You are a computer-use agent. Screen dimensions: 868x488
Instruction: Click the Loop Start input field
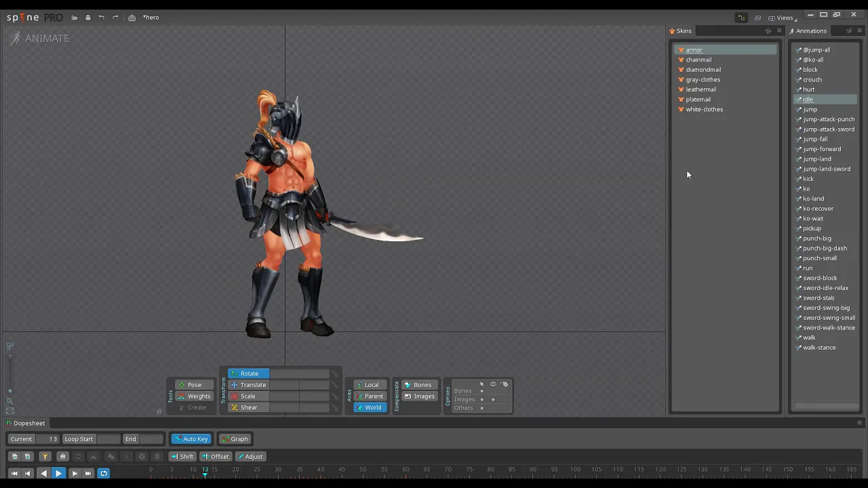point(108,439)
